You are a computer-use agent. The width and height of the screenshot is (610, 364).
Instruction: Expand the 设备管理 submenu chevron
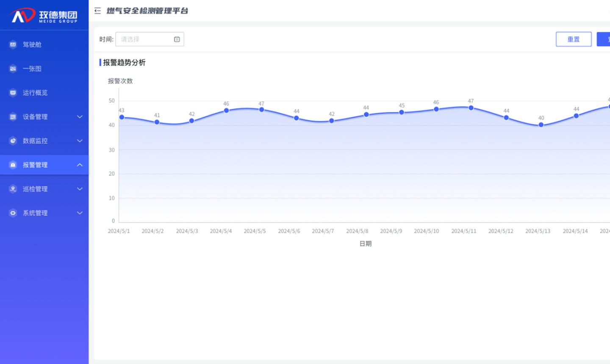coord(80,116)
